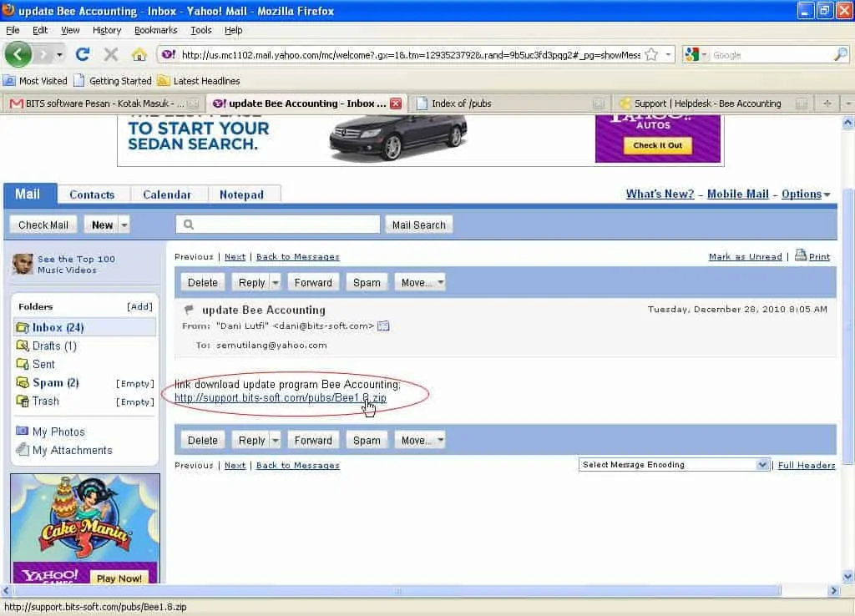The width and height of the screenshot is (855, 616).
Task: Go back with the green Back arrow
Action: click(x=18, y=54)
